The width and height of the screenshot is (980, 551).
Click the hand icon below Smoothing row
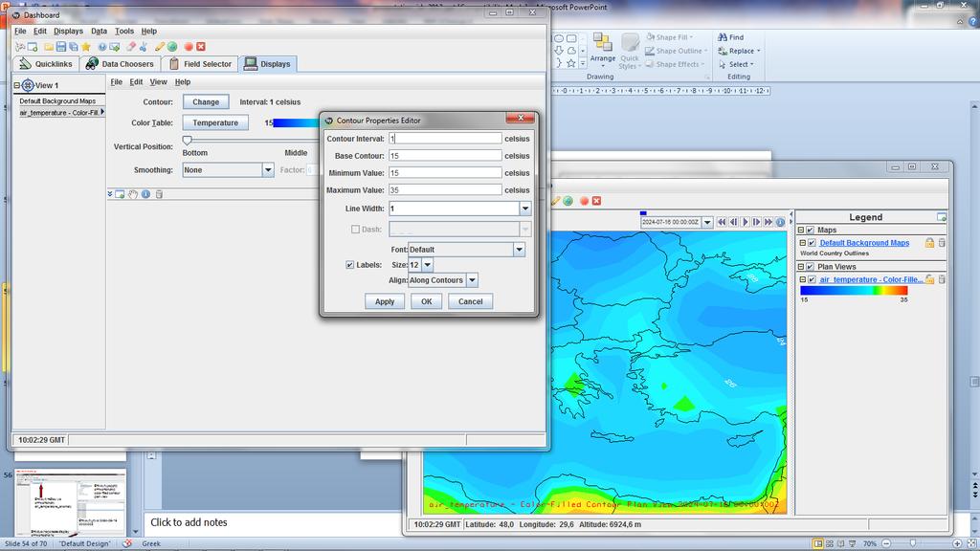pos(133,194)
